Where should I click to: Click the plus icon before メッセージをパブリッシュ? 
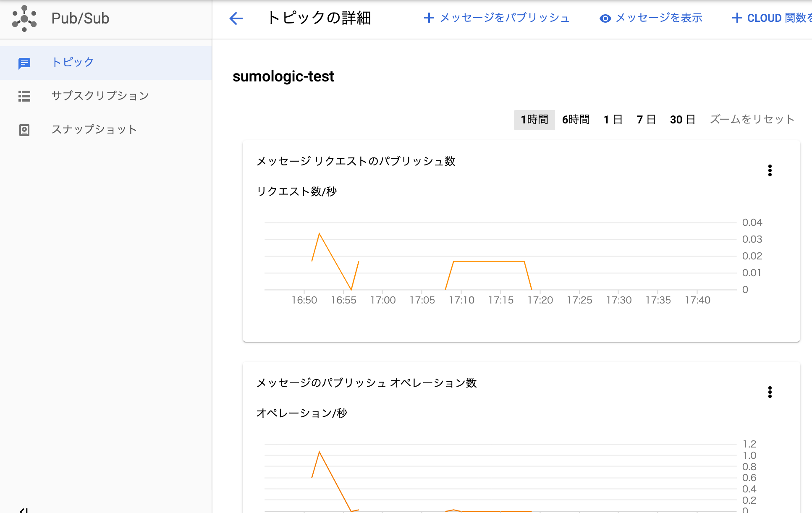point(429,18)
